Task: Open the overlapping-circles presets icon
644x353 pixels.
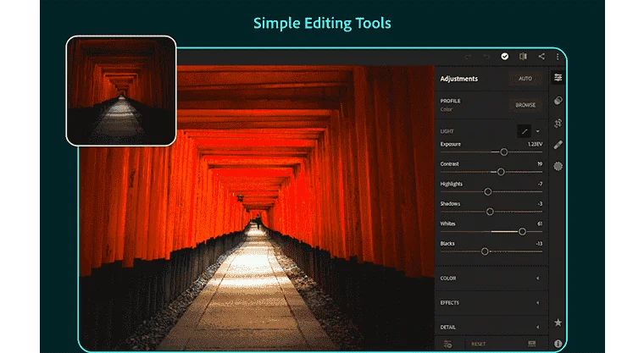Action: (x=558, y=101)
